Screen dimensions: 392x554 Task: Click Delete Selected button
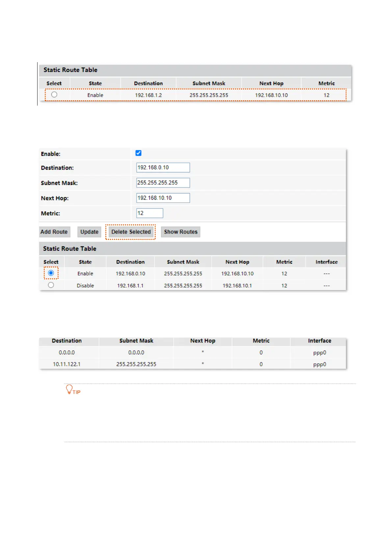point(131,232)
